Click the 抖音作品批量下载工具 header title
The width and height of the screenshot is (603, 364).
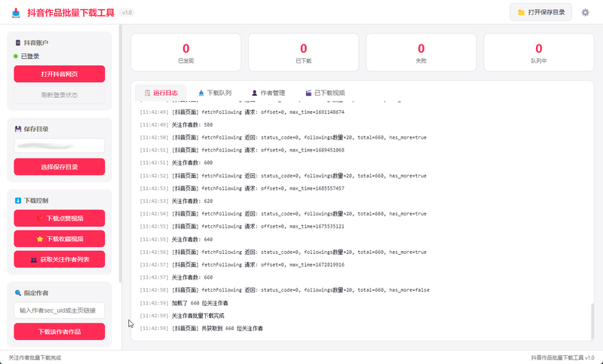(x=71, y=13)
